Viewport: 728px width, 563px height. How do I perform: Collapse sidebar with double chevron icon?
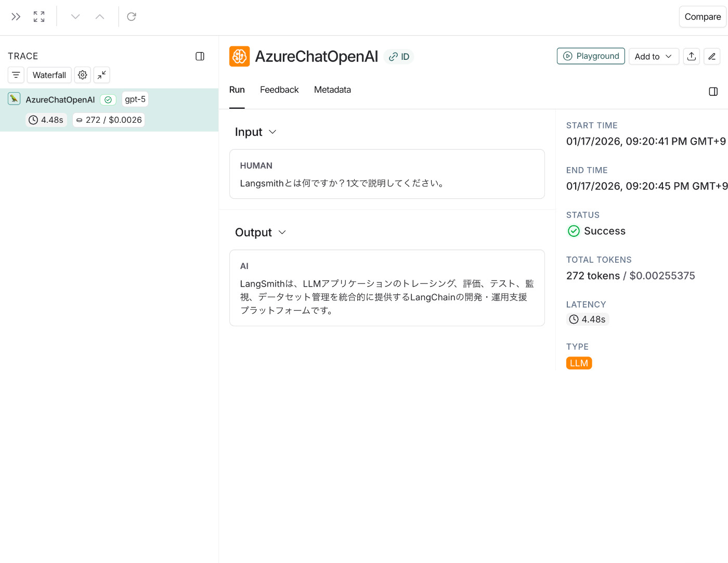(16, 17)
